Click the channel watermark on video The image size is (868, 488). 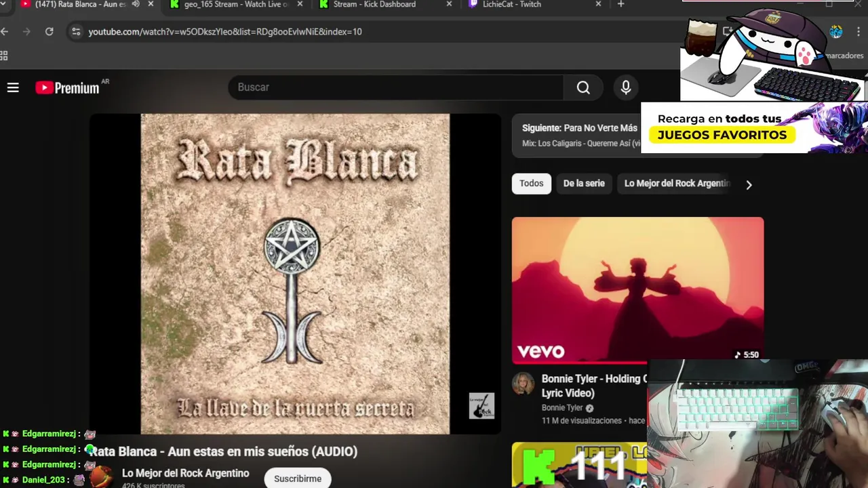point(481,406)
